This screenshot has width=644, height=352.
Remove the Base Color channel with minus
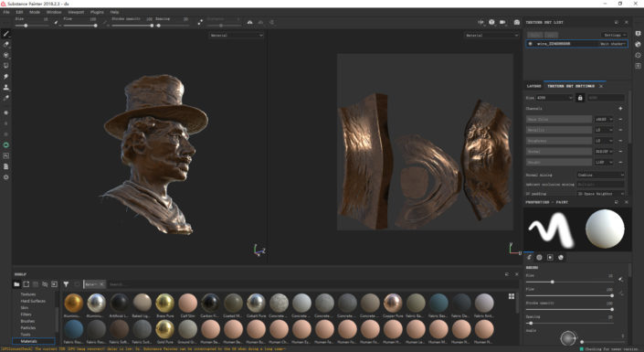(620, 119)
